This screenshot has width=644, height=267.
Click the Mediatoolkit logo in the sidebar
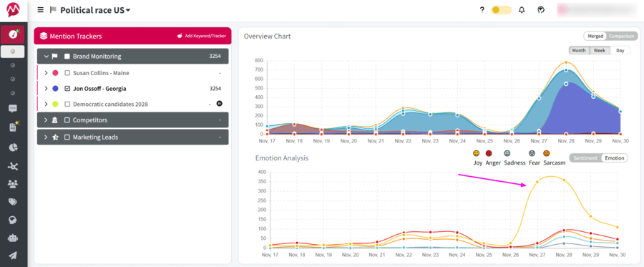tap(14, 9)
